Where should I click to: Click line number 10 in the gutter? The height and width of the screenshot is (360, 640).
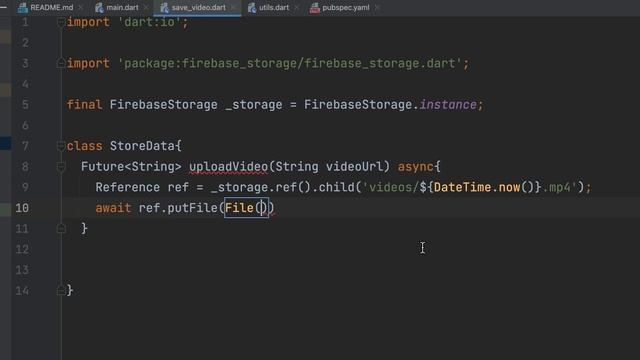pos(22,208)
